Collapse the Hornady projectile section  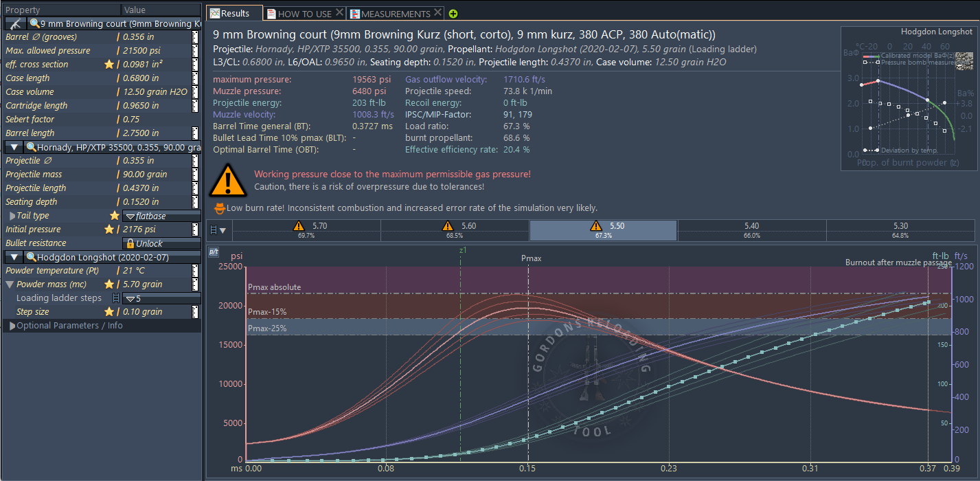click(x=14, y=147)
